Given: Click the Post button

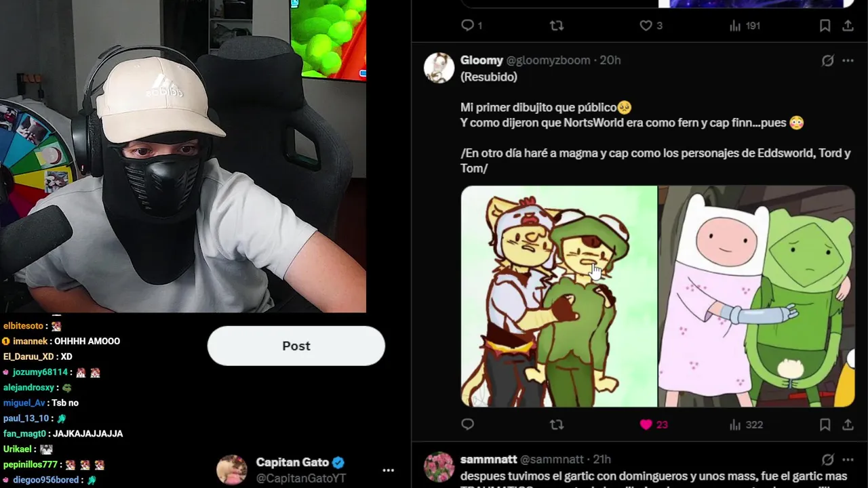Looking at the screenshot, I should 296,346.
